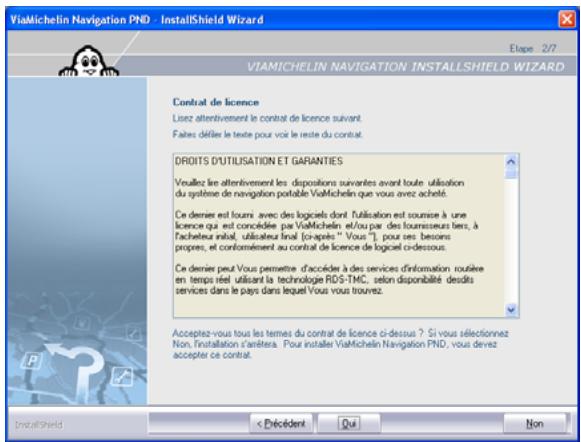The width and height of the screenshot is (581, 442).
Task: Click the license paragraph mentioning RDS-TMC
Action: (x=329, y=279)
